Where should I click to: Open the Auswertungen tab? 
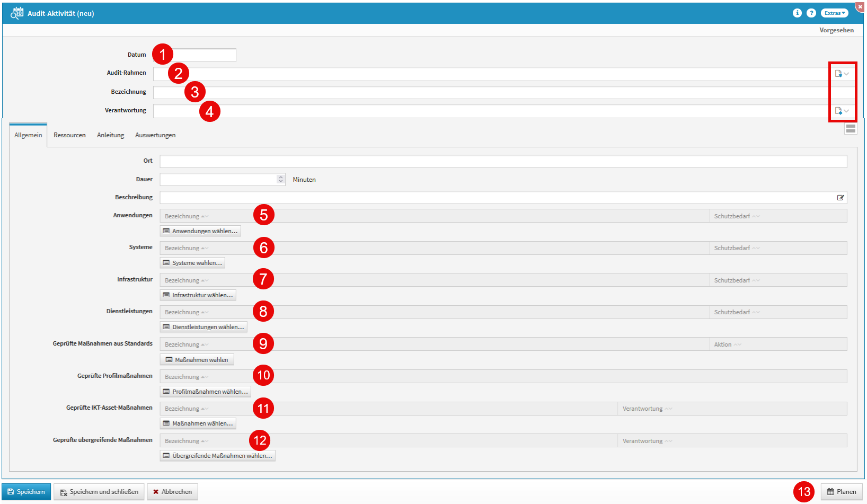click(155, 135)
